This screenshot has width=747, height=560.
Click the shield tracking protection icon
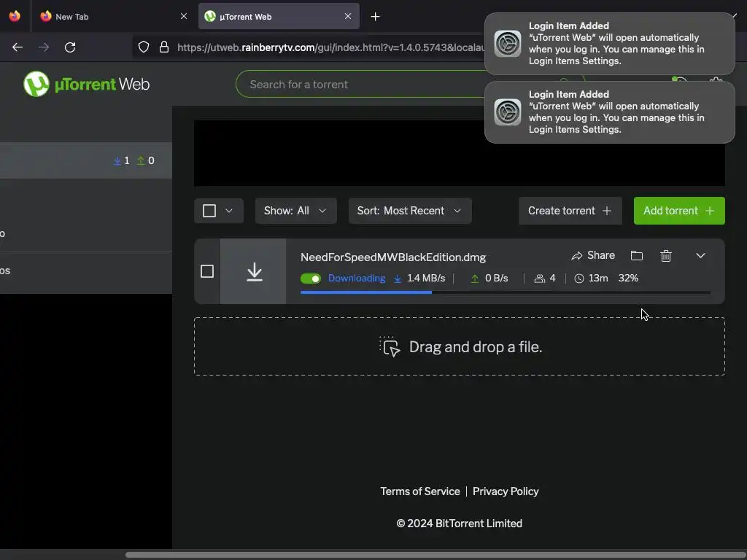point(144,47)
